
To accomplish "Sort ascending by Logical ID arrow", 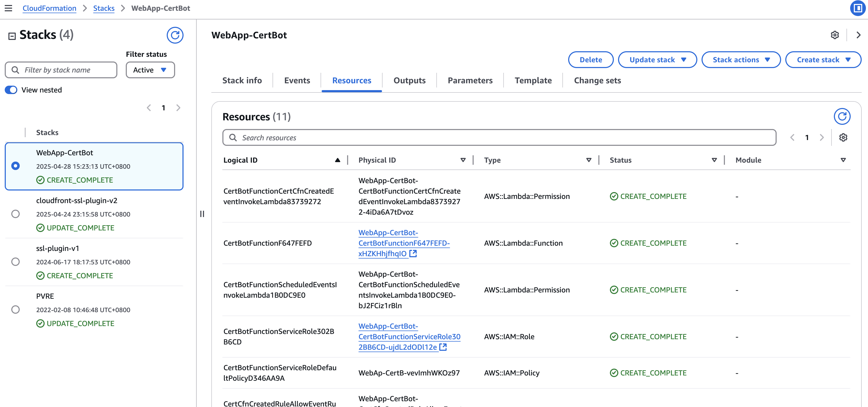I will click(x=338, y=160).
